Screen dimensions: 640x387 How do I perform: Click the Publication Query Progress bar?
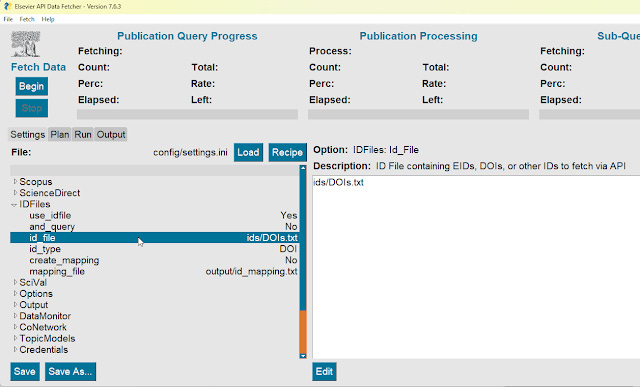(x=187, y=114)
